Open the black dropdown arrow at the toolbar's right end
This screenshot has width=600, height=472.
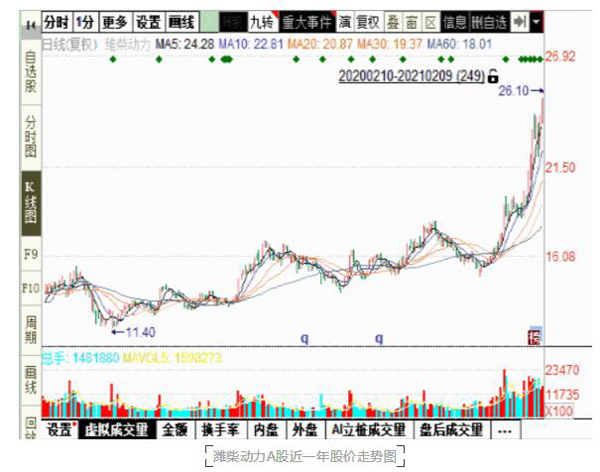click(539, 21)
